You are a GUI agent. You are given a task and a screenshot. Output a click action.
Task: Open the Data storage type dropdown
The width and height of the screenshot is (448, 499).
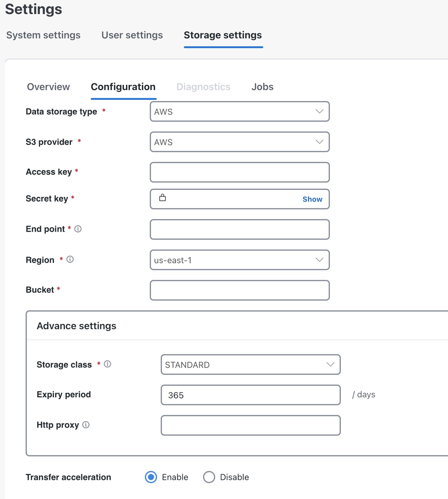coord(239,111)
